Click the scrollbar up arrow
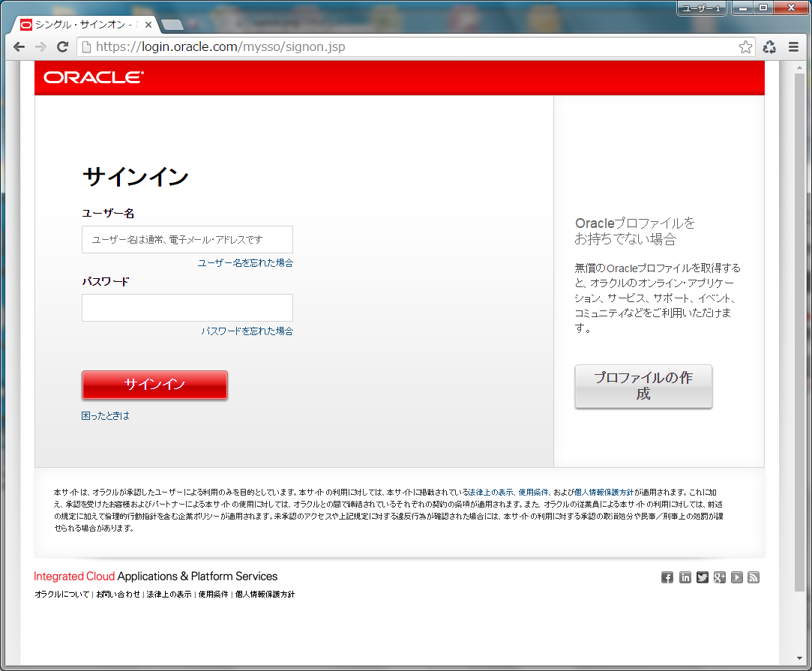The image size is (812, 671). tap(799, 67)
